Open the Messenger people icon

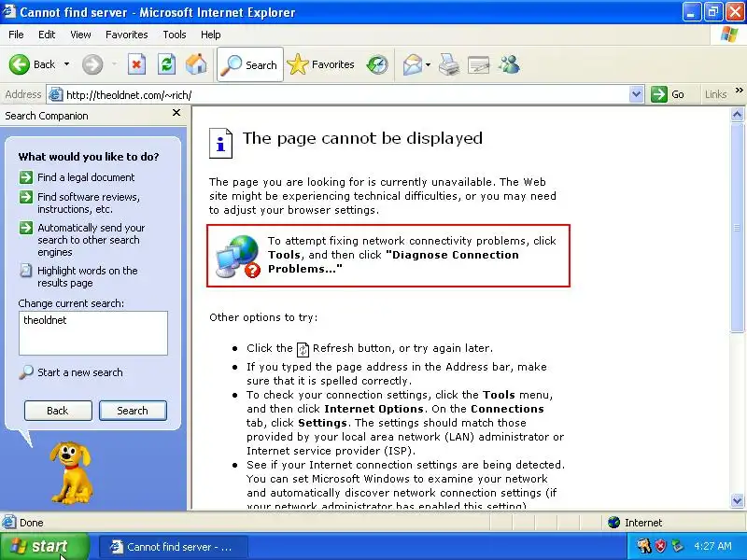click(509, 64)
